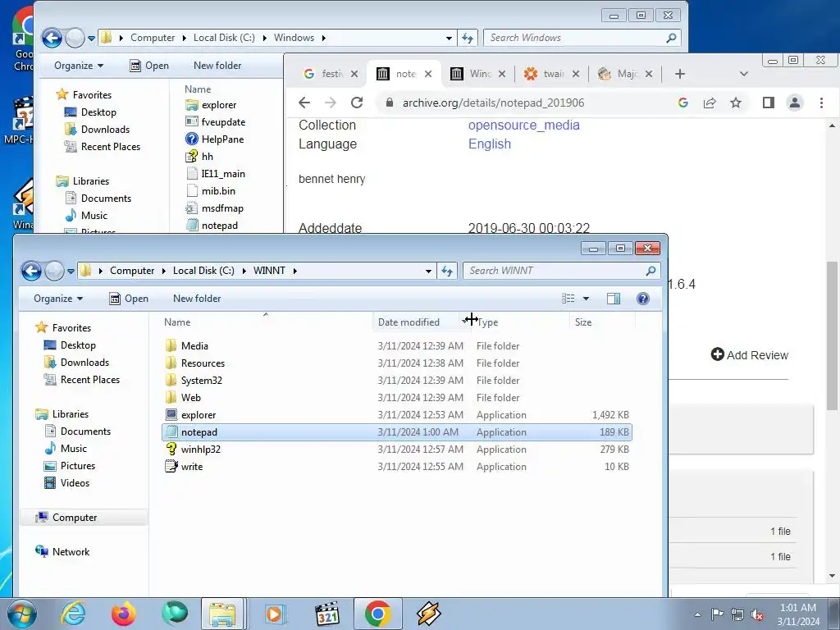
Task: Refresh the WINNT folder address bar
Action: [x=447, y=271]
